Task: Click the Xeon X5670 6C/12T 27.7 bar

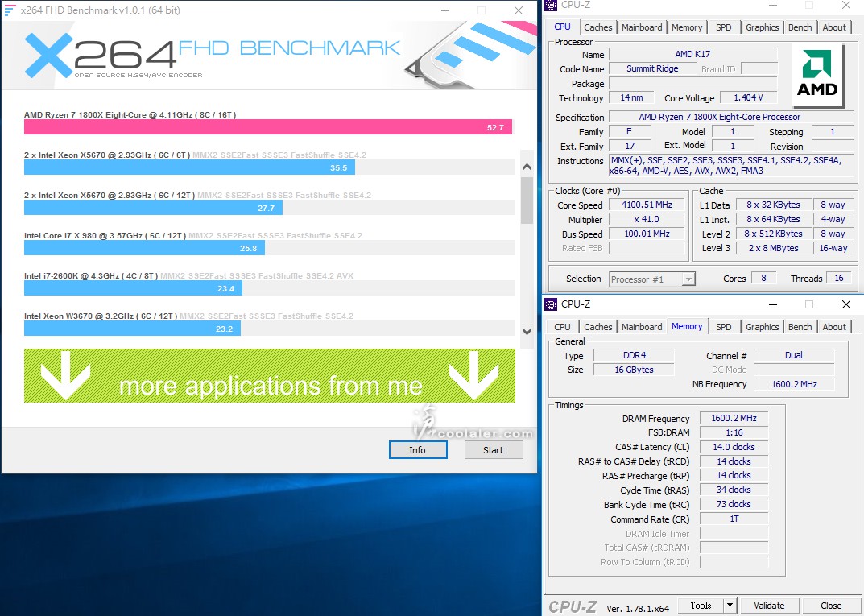Action: coord(153,208)
